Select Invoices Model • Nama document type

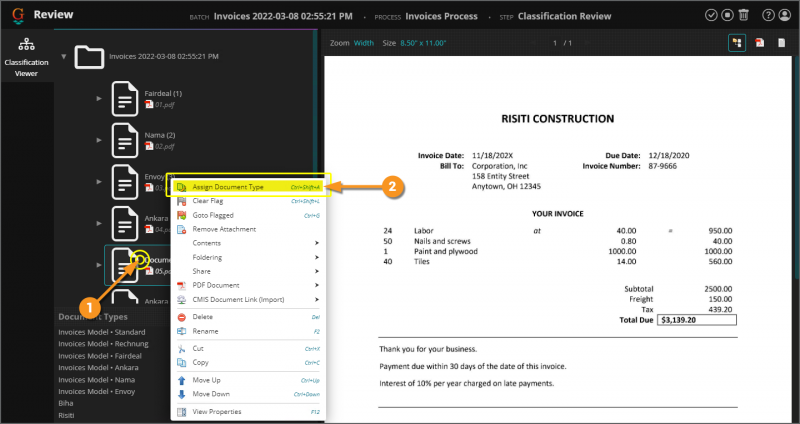click(96, 380)
